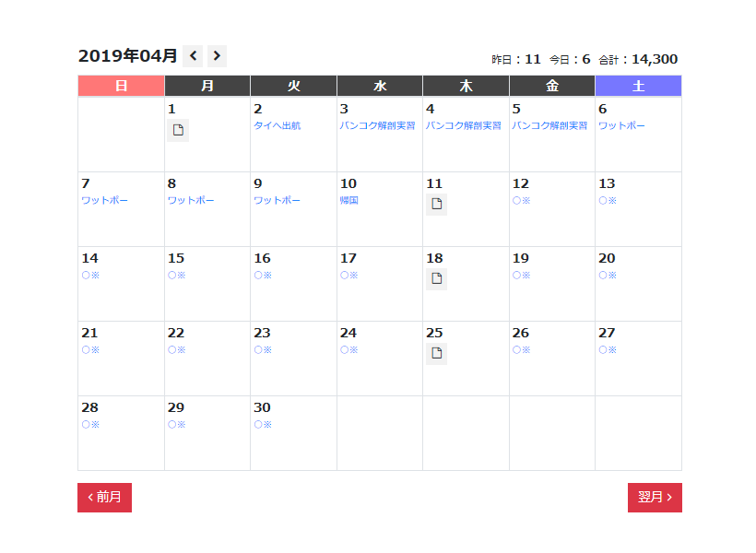Open the document icon on April 1
756x553 pixels.
[x=178, y=130]
